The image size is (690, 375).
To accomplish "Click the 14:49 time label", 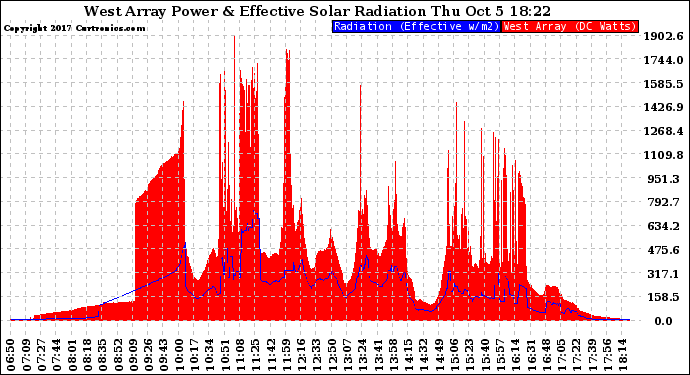I will [x=440, y=355].
